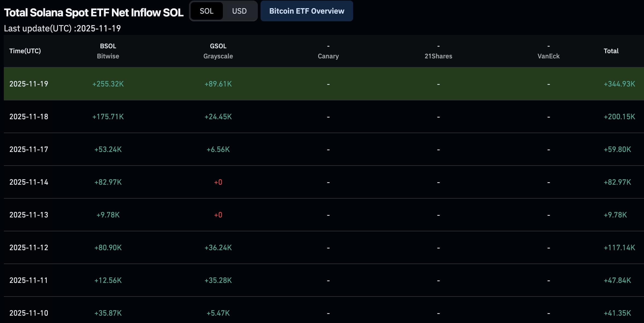Click the Canary column header
This screenshot has width=644, height=323.
[328, 56]
